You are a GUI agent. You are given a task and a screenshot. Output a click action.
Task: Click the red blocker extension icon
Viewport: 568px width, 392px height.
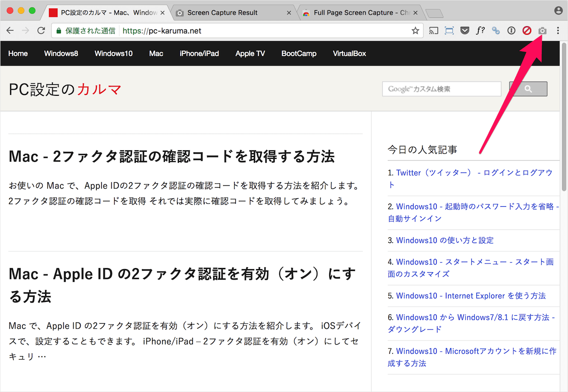click(527, 31)
